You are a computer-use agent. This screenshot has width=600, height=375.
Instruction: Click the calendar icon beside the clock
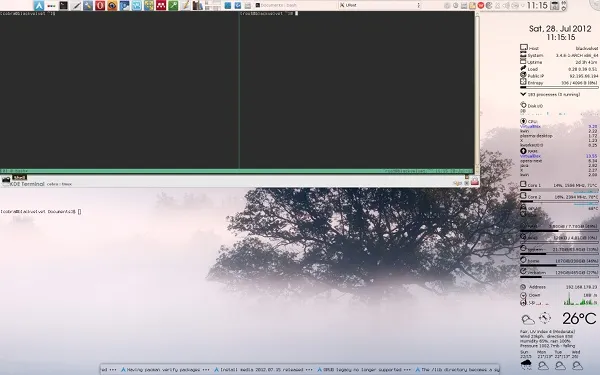(x=554, y=5)
